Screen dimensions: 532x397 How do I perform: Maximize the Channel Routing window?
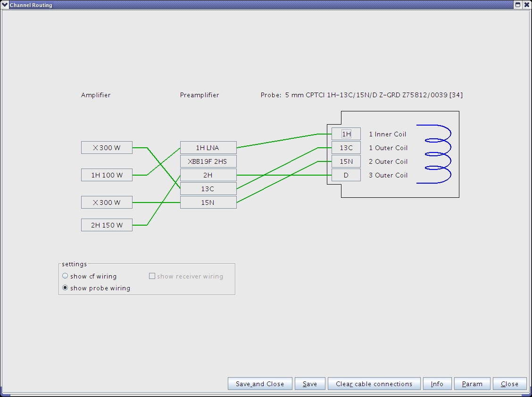518,5
